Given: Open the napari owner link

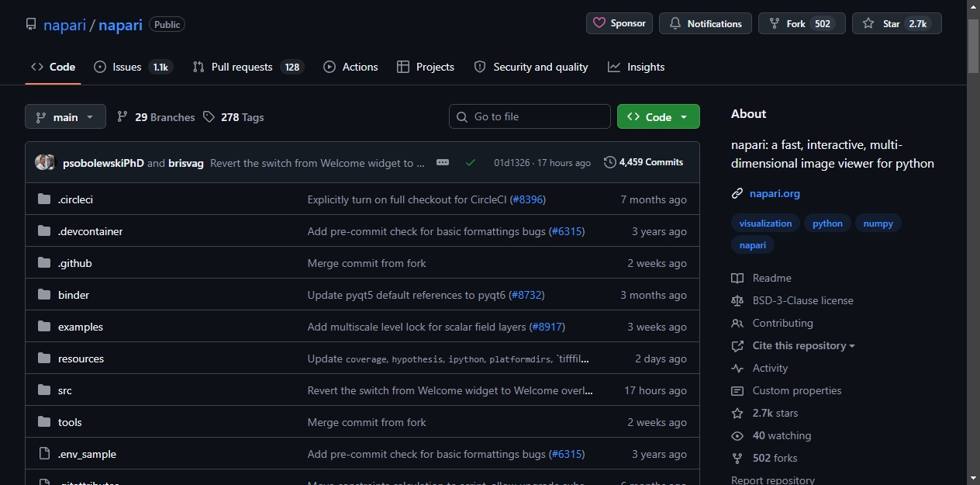Looking at the screenshot, I should tap(64, 25).
